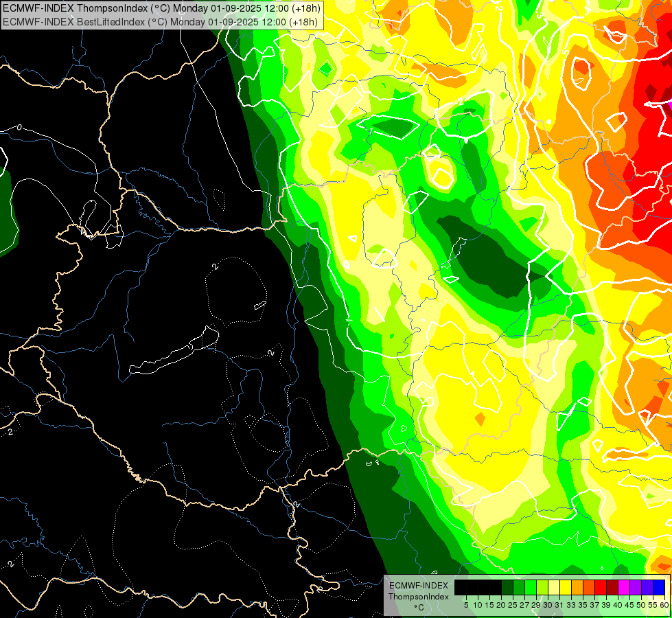Viewport: 672px width, 618px height.
Task: Click the legend value '29'
Action: click(x=536, y=605)
